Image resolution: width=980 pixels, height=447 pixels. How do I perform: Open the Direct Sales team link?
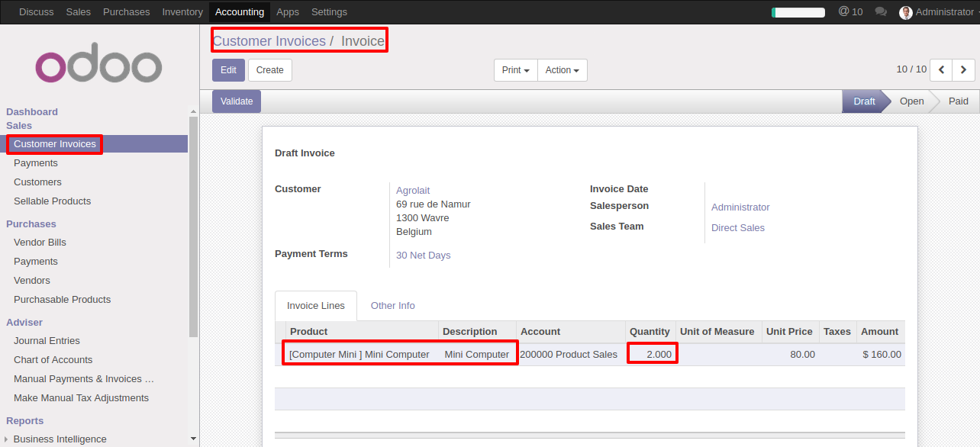[x=738, y=228]
